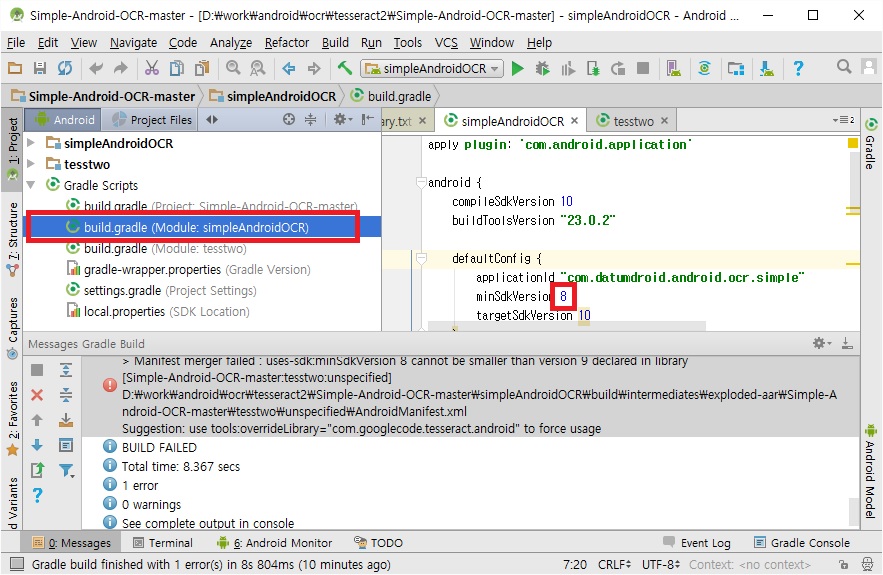Make project green hammer icon

pyautogui.click(x=345, y=68)
